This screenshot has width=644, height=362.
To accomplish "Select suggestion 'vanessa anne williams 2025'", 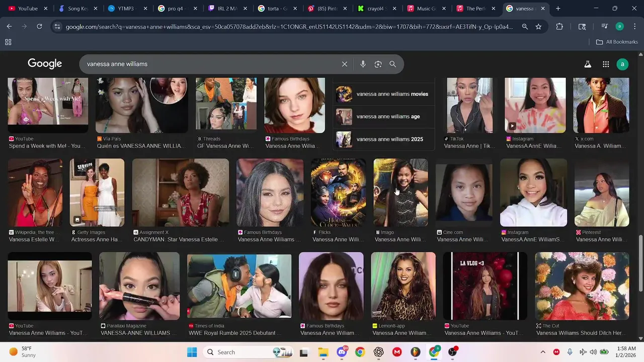I will coord(384,139).
